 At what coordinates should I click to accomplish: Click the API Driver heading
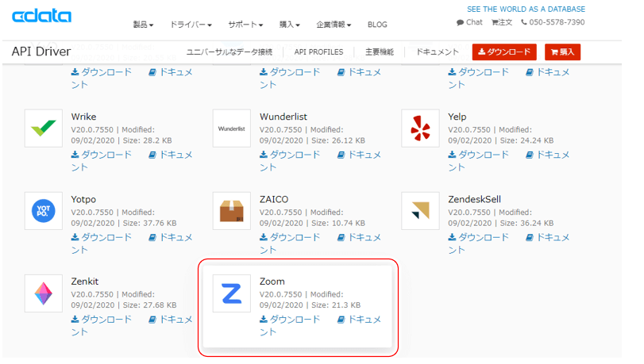tap(41, 52)
